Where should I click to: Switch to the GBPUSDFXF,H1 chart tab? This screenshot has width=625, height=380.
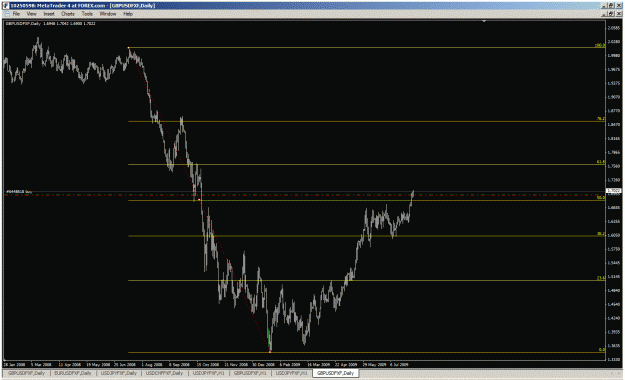[250, 373]
